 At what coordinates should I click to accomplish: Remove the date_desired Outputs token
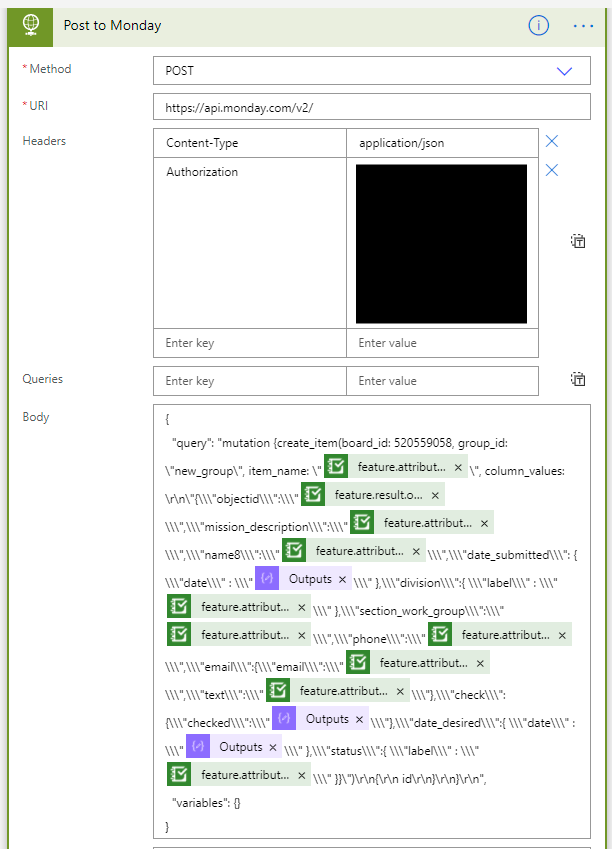coord(272,747)
